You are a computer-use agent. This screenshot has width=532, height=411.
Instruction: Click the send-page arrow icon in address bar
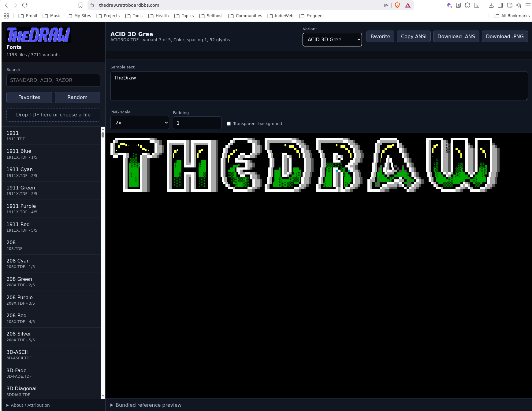pos(386,5)
